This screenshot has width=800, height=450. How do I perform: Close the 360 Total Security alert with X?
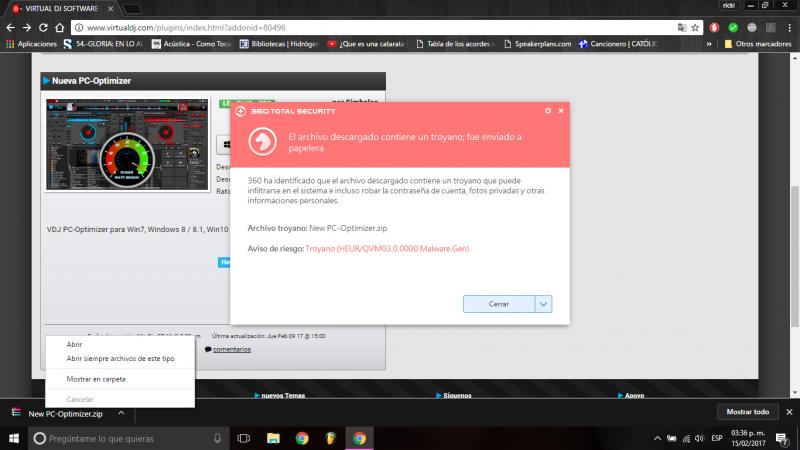[561, 110]
